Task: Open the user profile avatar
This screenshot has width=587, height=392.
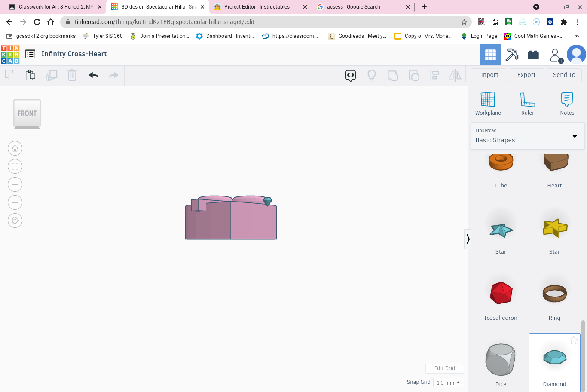Action: click(576, 55)
